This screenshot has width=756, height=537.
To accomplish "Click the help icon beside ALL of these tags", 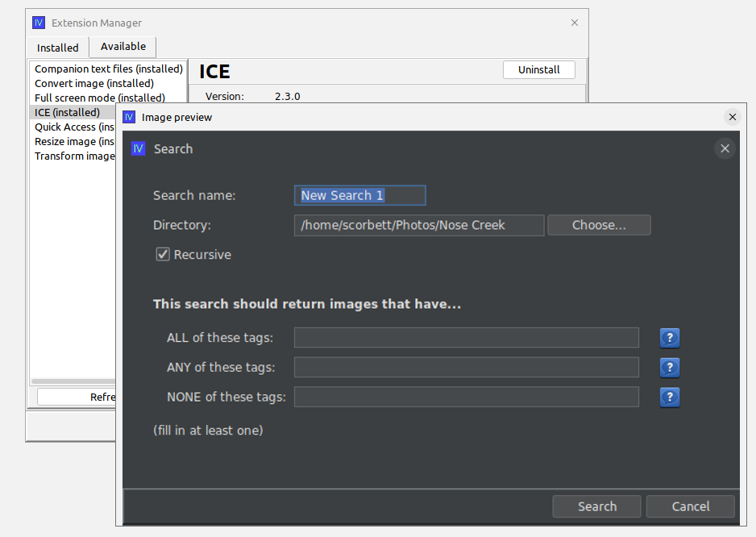I will click(670, 338).
